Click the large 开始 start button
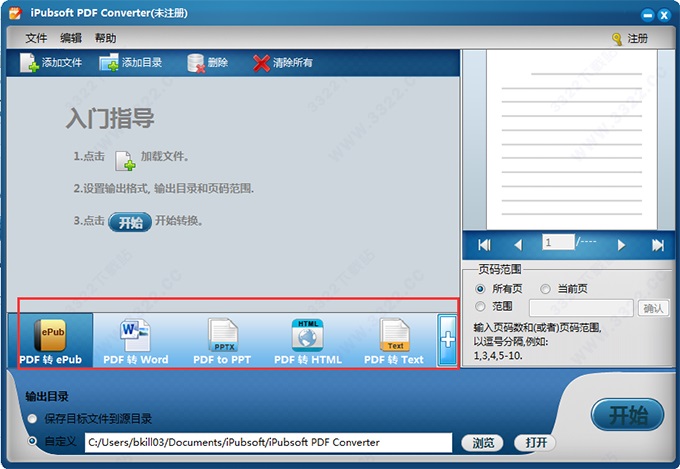Viewport: 680px width, 469px height. coord(628,415)
